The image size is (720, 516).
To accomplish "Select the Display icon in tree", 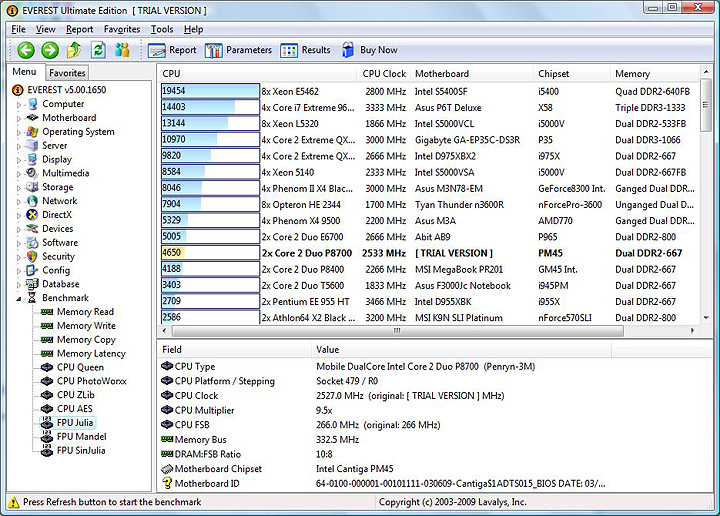I will 32,159.
